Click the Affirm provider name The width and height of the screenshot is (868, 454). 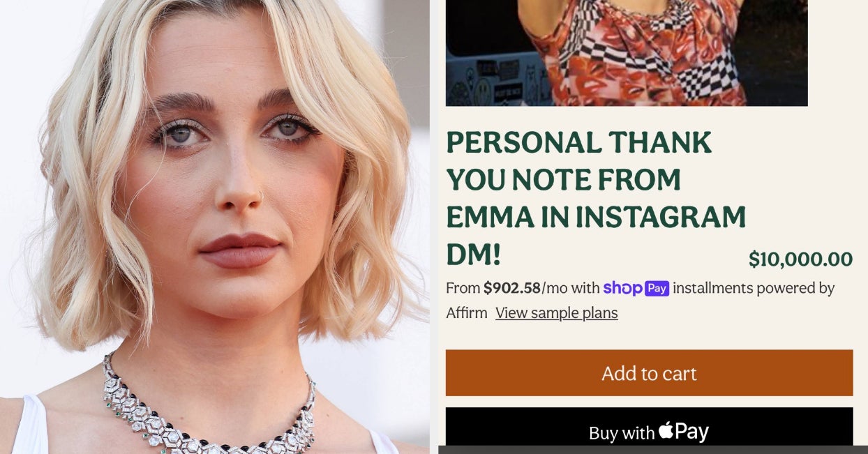tap(467, 313)
